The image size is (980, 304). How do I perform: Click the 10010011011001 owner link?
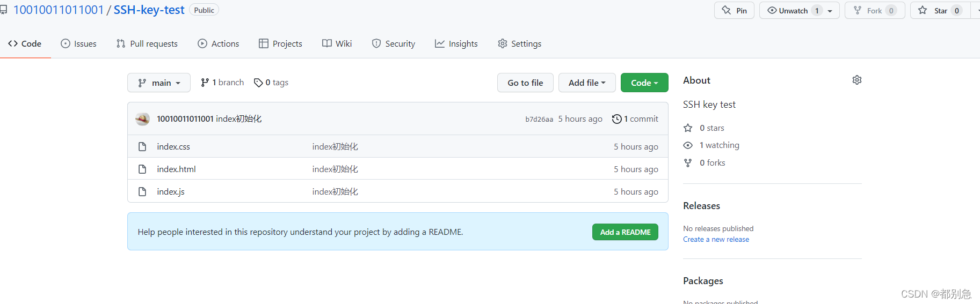pos(58,10)
